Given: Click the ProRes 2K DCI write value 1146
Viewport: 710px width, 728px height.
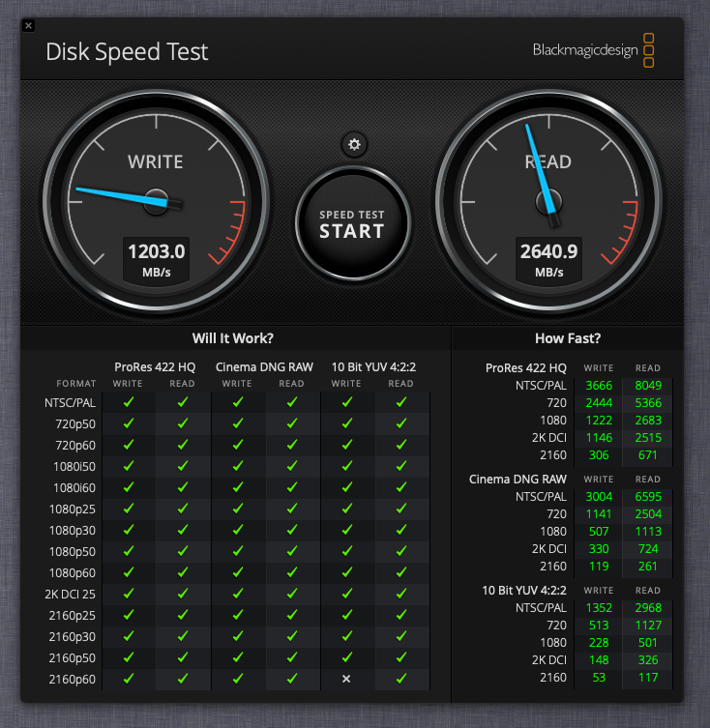Looking at the screenshot, I should pyautogui.click(x=599, y=438).
